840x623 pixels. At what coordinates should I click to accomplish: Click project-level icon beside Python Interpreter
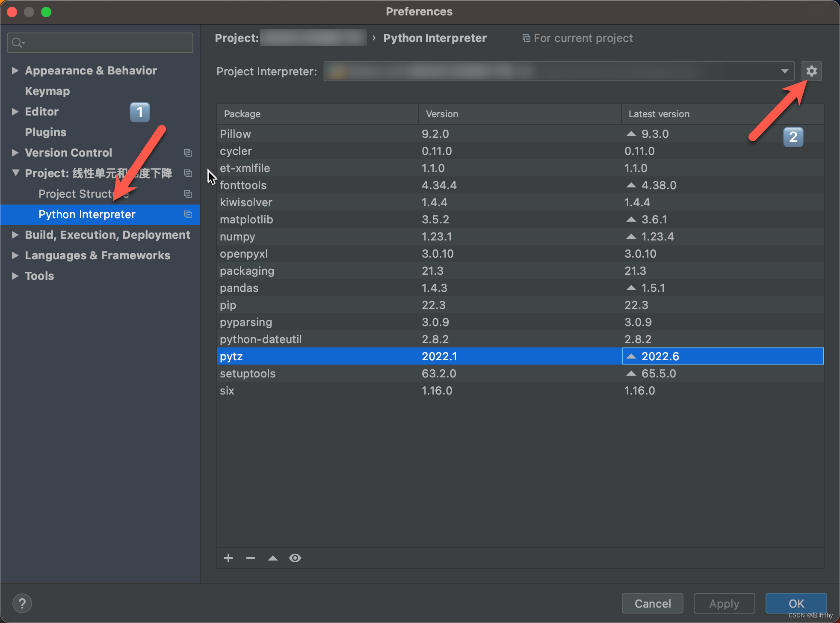(187, 214)
